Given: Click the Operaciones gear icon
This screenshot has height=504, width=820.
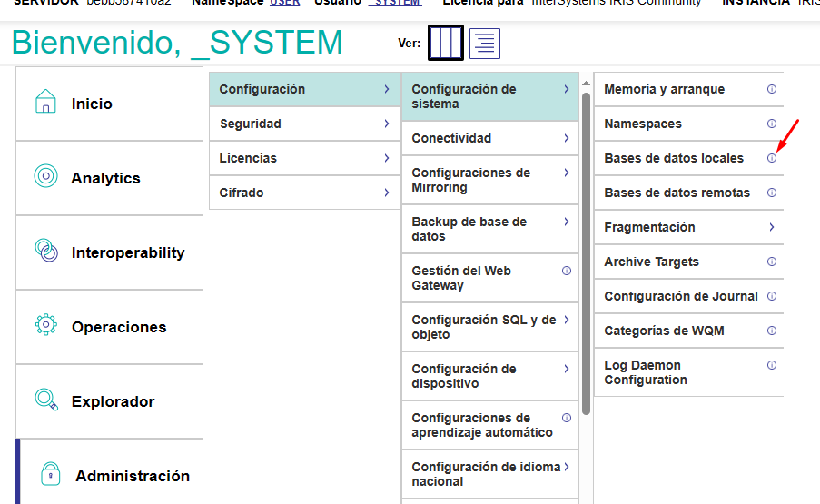Looking at the screenshot, I should [x=45, y=325].
